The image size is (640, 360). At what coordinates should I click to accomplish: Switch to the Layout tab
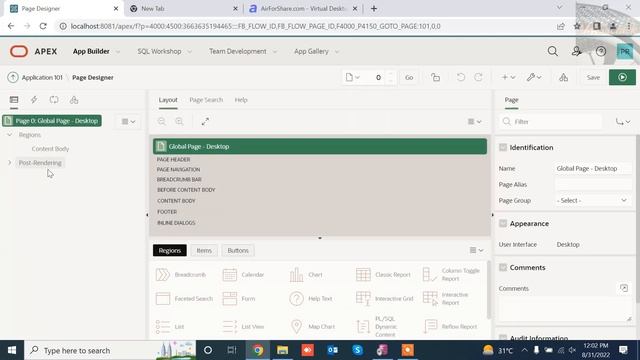(x=168, y=100)
